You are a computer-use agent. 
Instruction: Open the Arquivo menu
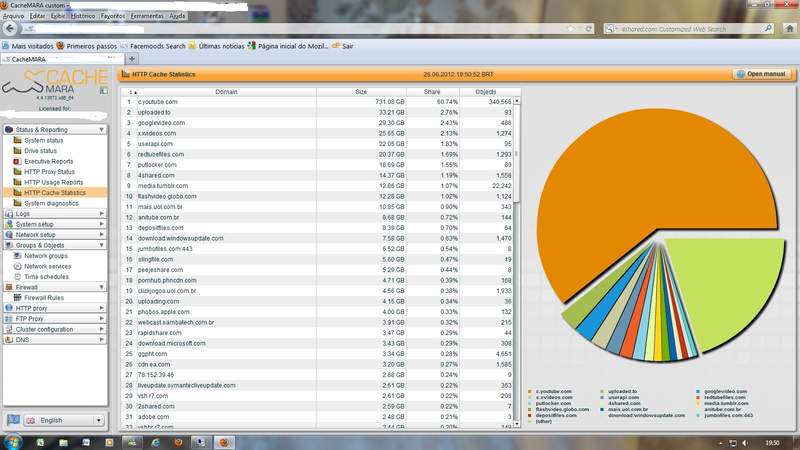(13, 16)
